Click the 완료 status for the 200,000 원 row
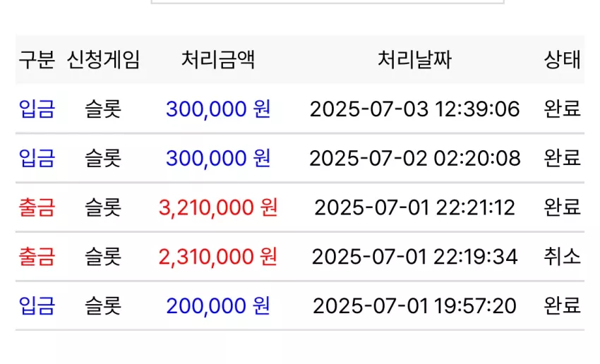 tap(562, 306)
